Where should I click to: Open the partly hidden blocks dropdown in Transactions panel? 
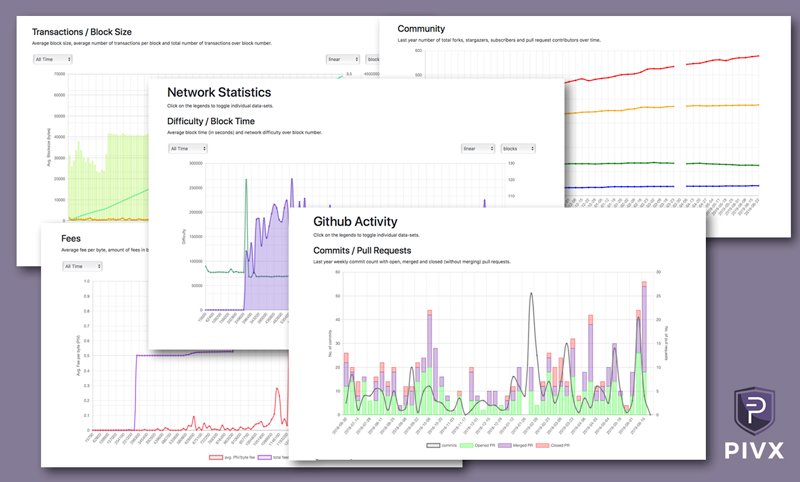point(372,59)
